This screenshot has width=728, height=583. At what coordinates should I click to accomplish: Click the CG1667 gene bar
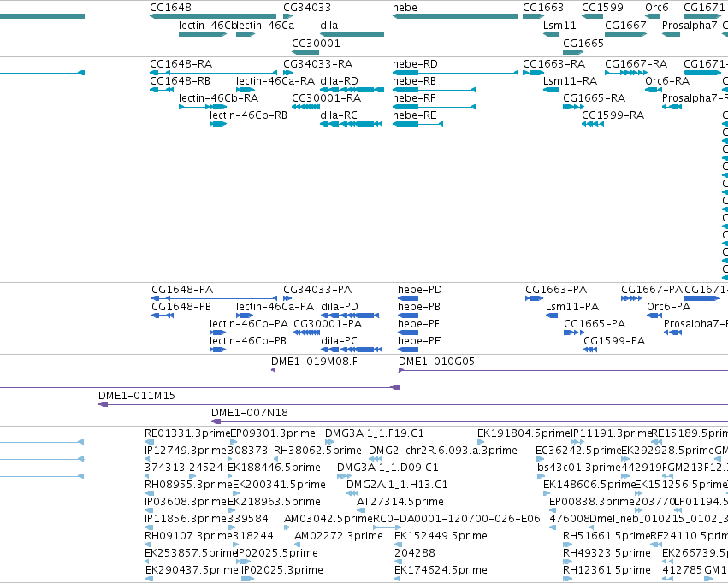(625, 34)
